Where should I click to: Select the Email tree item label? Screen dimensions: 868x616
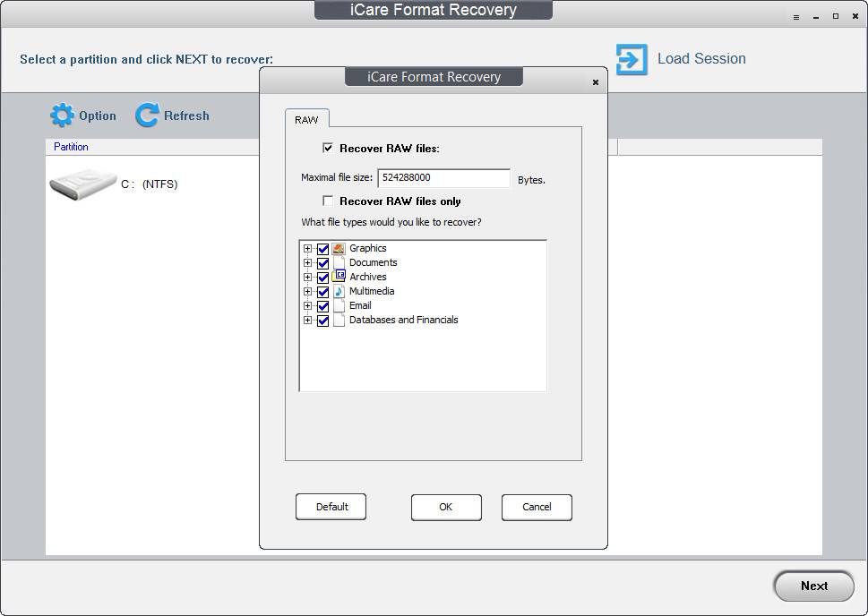pos(360,305)
